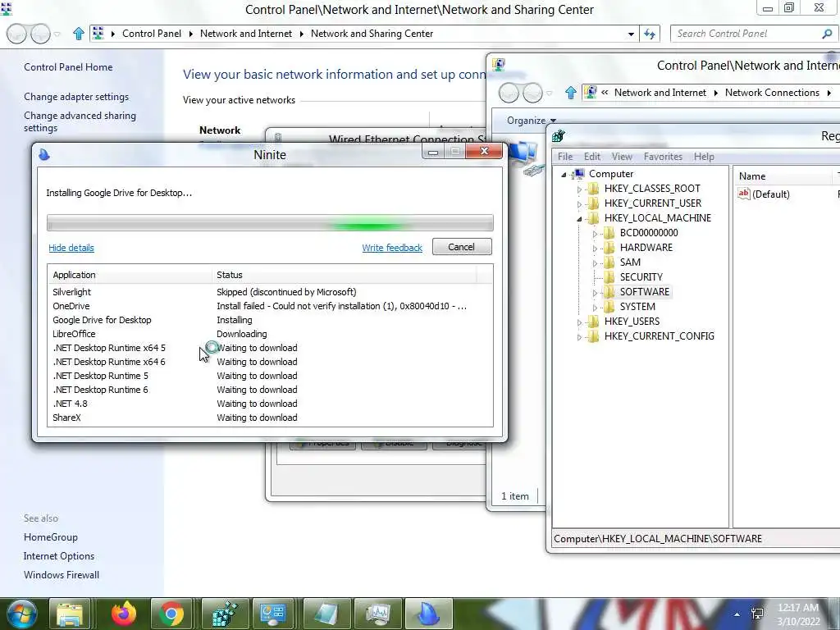Click Up arrow in Network Sharing Center
Screen dimensions: 840x630
tap(78, 34)
